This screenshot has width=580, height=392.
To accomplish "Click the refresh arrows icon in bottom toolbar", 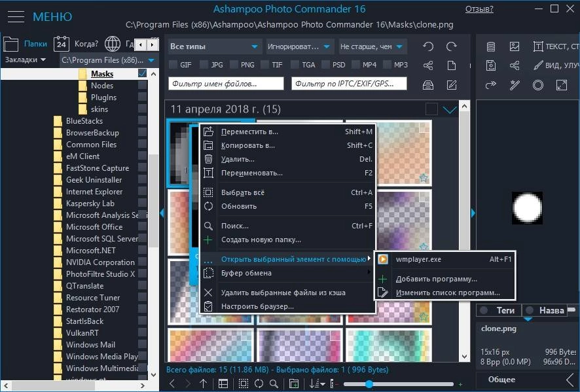I will point(259,384).
